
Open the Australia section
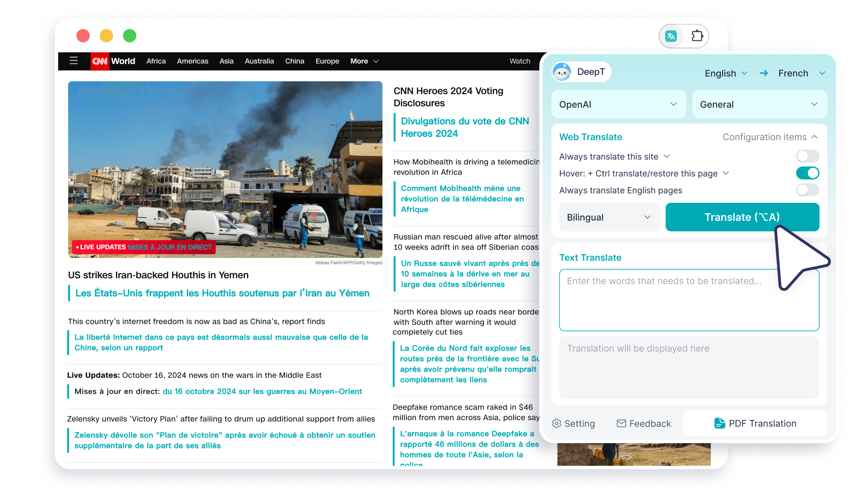pyautogui.click(x=259, y=61)
